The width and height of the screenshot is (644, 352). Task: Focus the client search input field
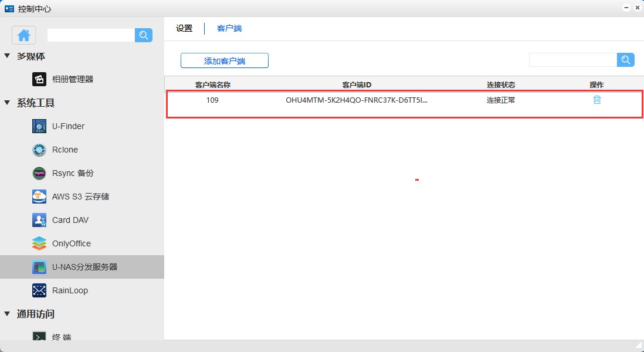(572, 60)
